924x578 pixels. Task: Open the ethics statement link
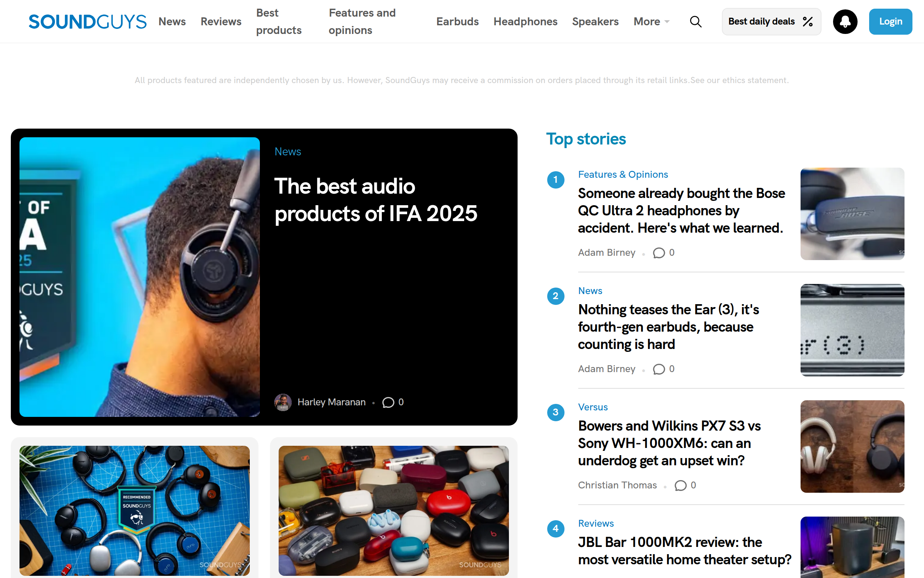click(739, 80)
